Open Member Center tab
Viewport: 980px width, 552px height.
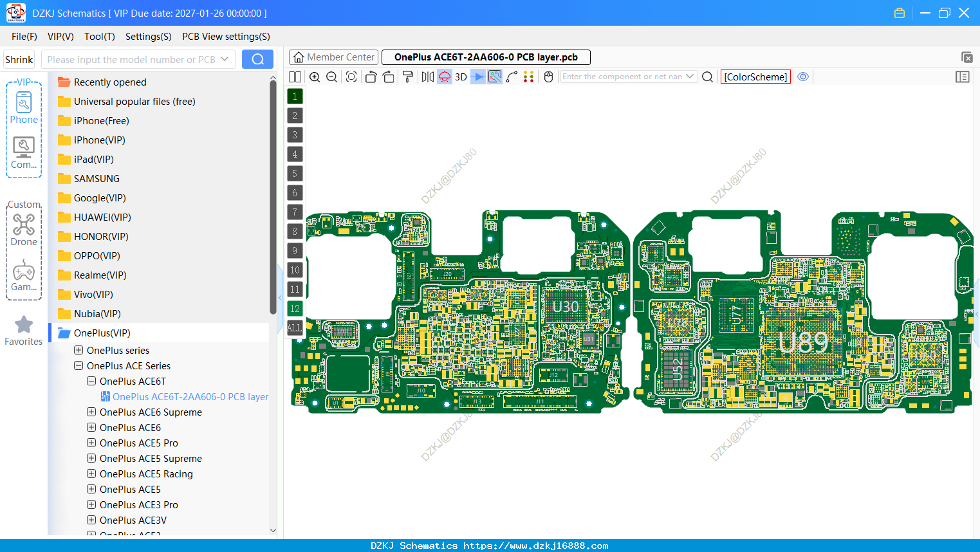(333, 57)
